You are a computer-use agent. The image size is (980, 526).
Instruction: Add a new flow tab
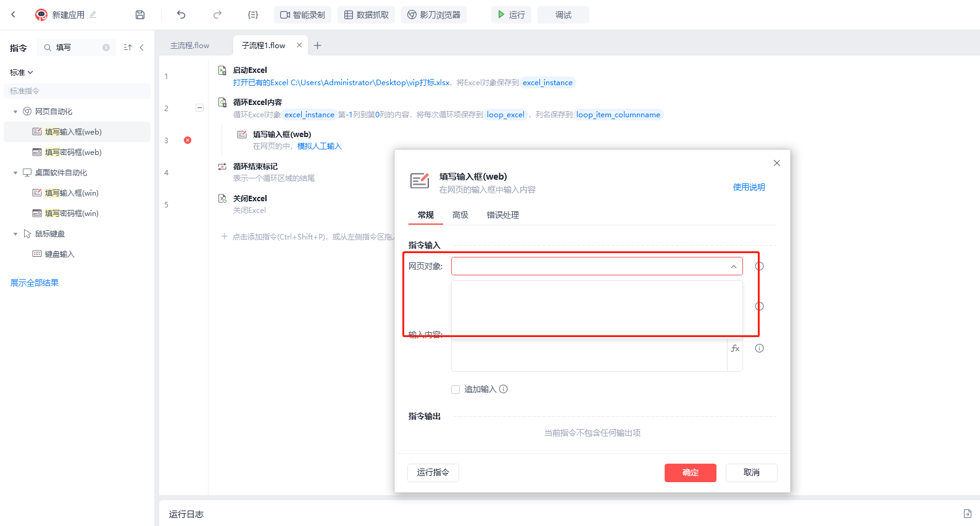pos(318,45)
